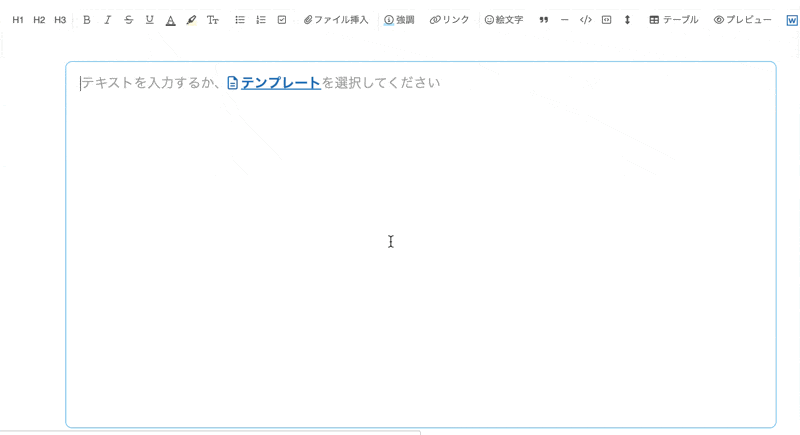Apply the H2 heading style
This screenshot has height=435, width=800.
click(39, 20)
